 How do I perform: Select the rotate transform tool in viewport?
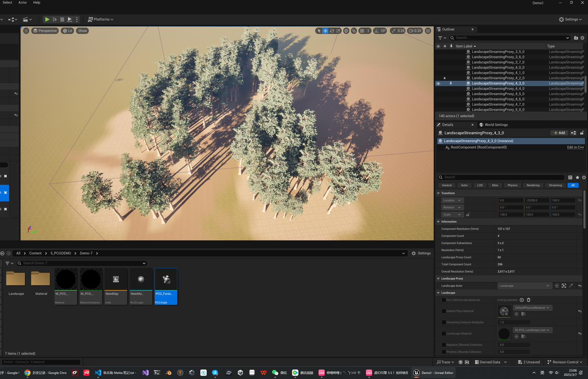pos(332,31)
